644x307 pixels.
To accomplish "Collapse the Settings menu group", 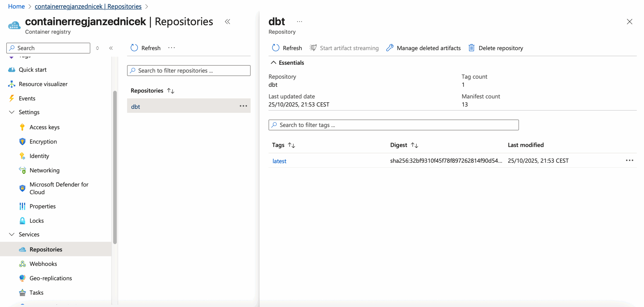I will tap(12, 112).
